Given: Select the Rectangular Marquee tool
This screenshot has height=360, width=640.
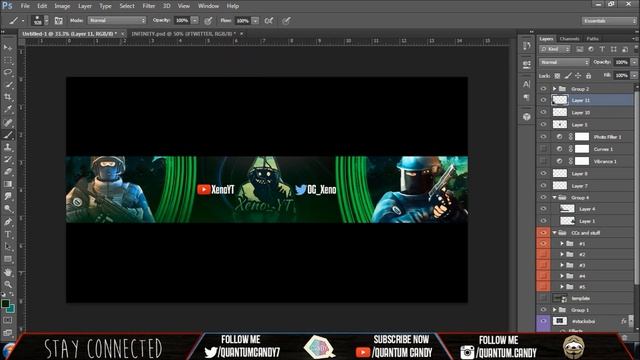Looking at the screenshot, I should (x=8, y=60).
